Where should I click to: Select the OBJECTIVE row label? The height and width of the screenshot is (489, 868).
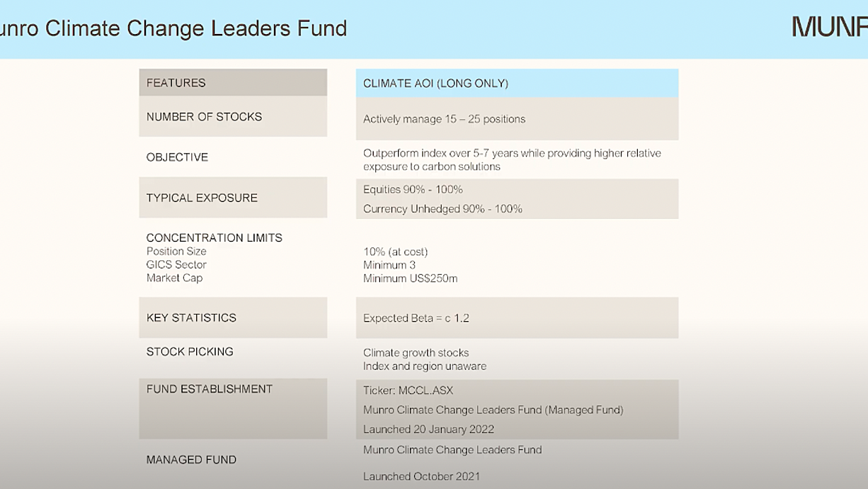click(177, 157)
